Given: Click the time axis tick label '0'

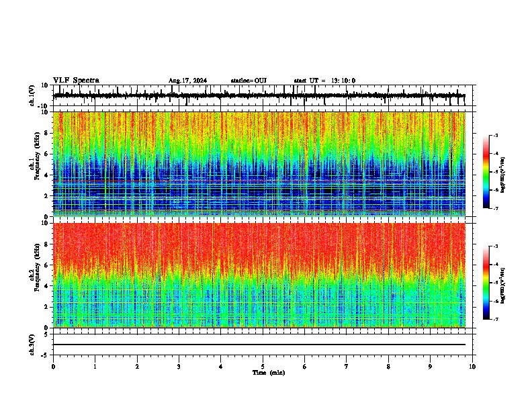Looking at the screenshot, I should [53, 367].
